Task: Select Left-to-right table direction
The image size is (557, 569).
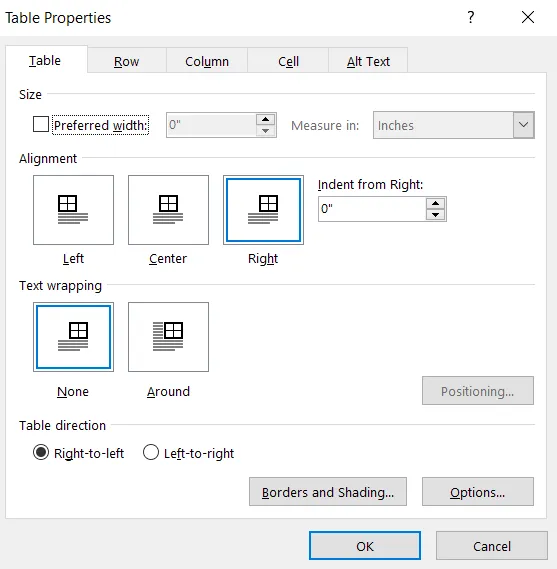Action: (x=151, y=453)
